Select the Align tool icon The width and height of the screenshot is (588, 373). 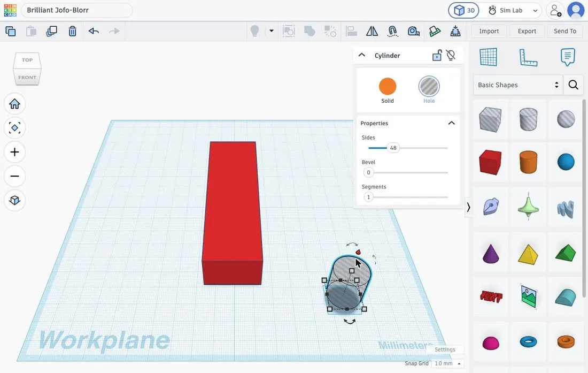tap(351, 31)
